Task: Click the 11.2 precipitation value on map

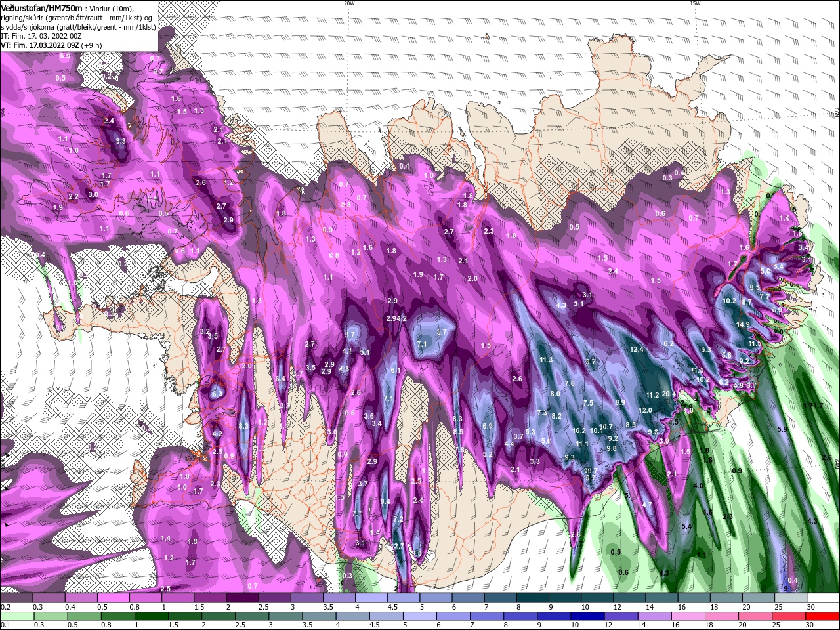Action: click(652, 395)
